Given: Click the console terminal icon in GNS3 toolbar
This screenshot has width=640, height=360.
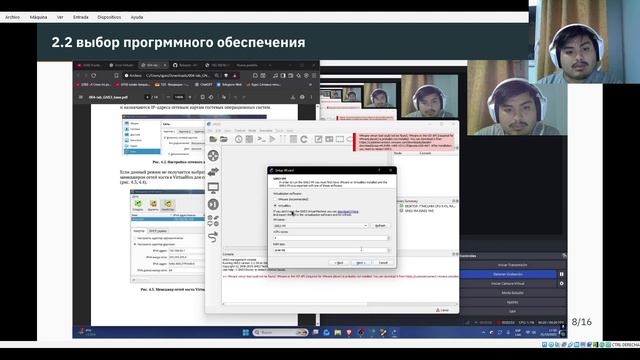Looking at the screenshot, I should [261, 139].
